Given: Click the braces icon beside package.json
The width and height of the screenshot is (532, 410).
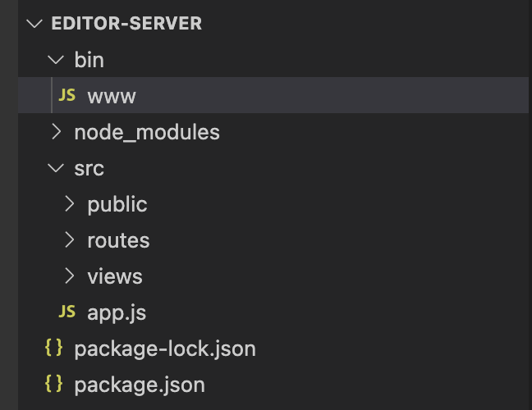Looking at the screenshot, I should (53, 385).
